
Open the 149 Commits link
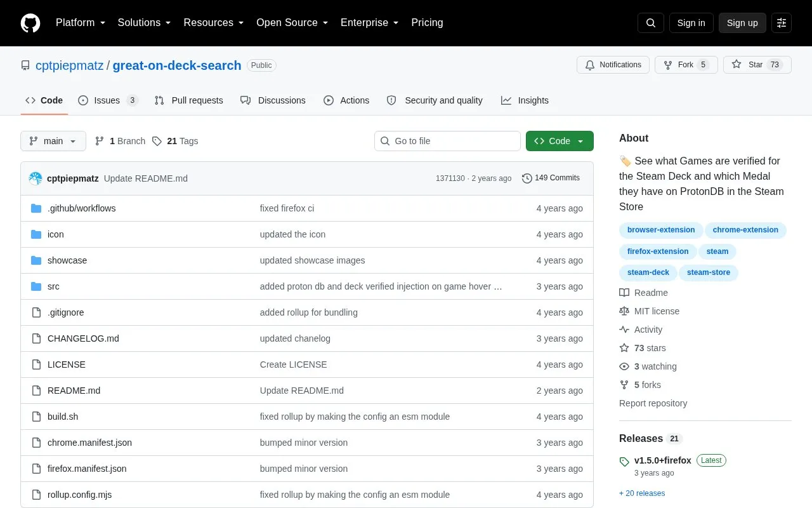tap(551, 178)
